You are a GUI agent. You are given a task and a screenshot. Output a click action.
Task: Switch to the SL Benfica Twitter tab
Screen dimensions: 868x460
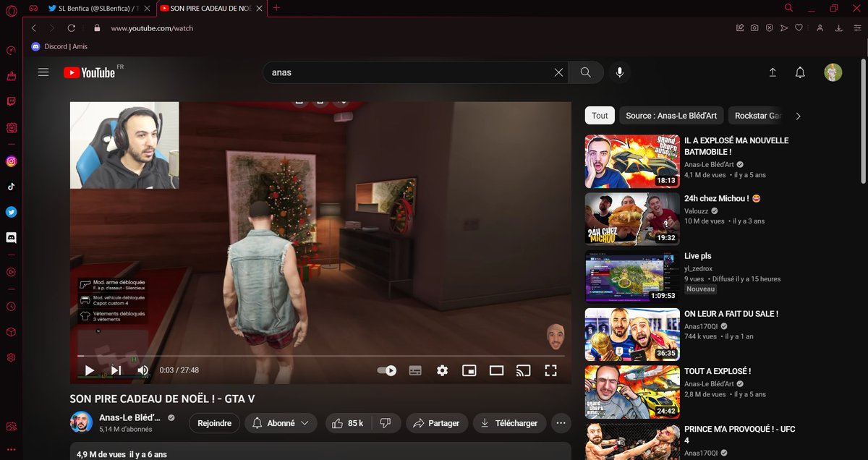pos(100,8)
